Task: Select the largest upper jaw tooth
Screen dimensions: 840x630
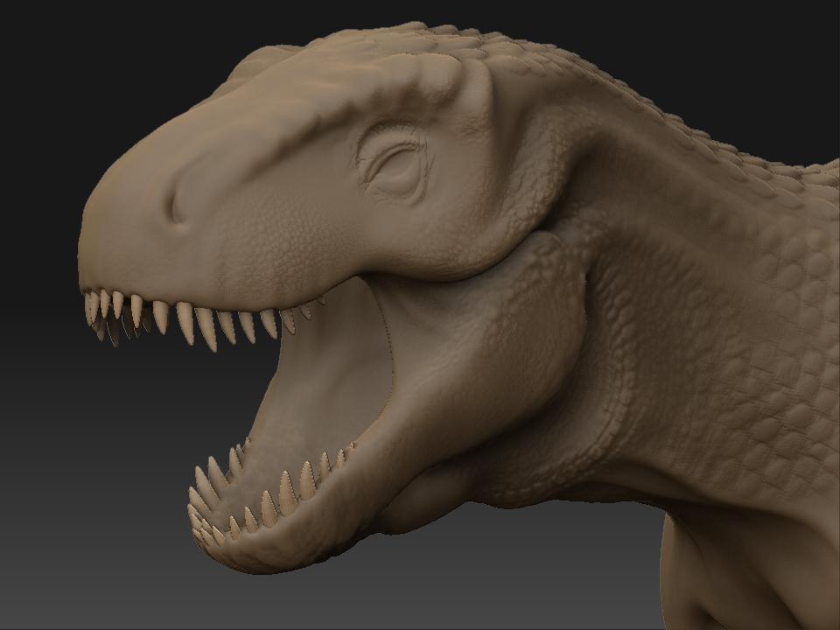Action: [206, 328]
